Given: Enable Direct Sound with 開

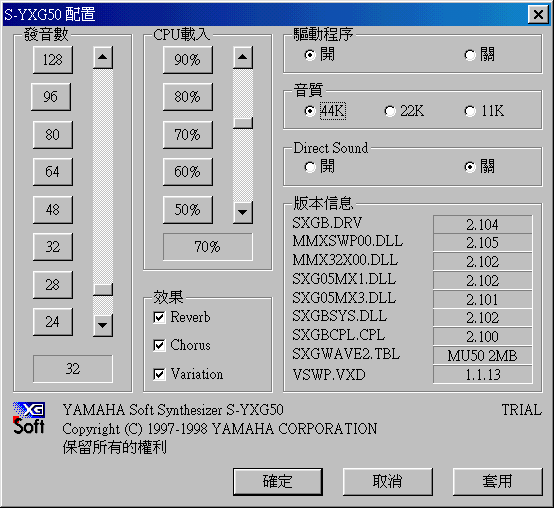Looking at the screenshot, I should [319, 166].
